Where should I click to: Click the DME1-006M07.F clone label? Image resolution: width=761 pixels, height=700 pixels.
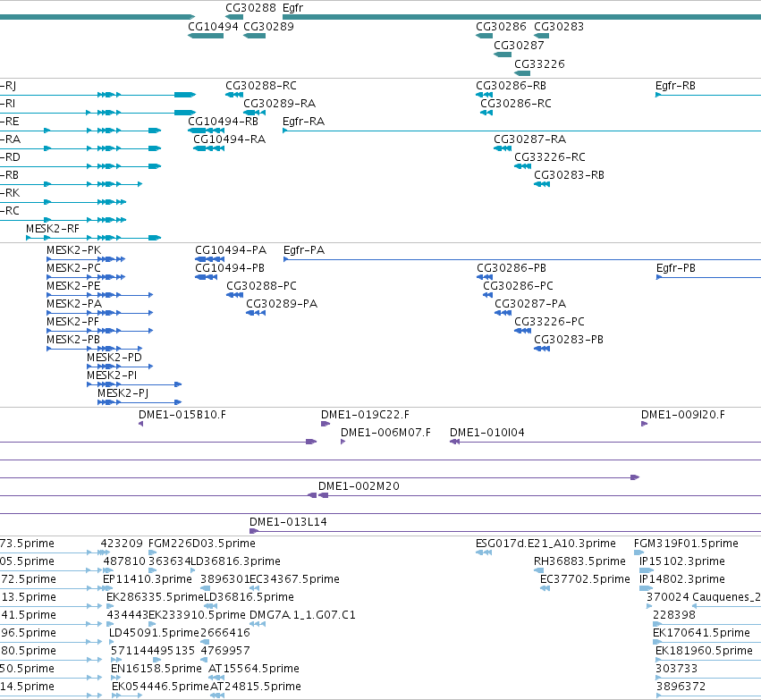pos(385,433)
